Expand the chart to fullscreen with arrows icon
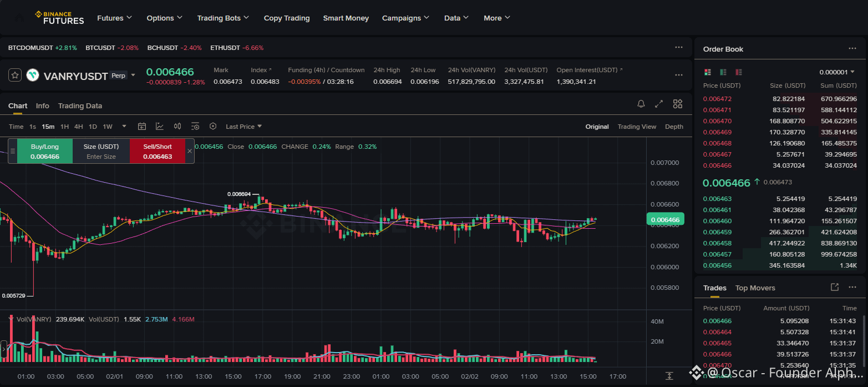Viewport: 868px width, 387px height. (x=659, y=104)
